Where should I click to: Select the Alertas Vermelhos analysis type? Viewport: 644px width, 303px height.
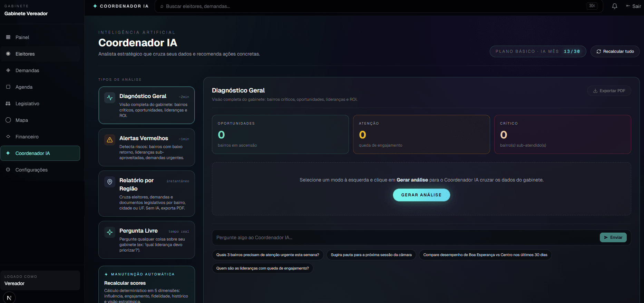[x=147, y=147]
